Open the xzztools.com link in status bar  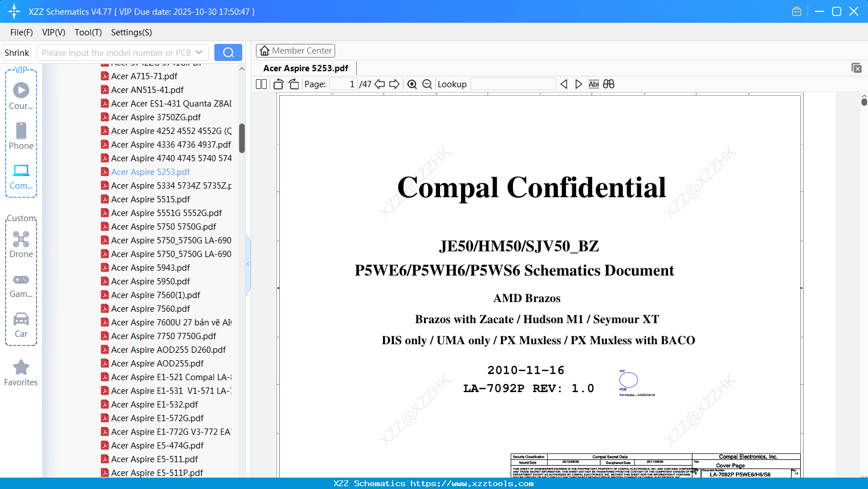(472, 483)
